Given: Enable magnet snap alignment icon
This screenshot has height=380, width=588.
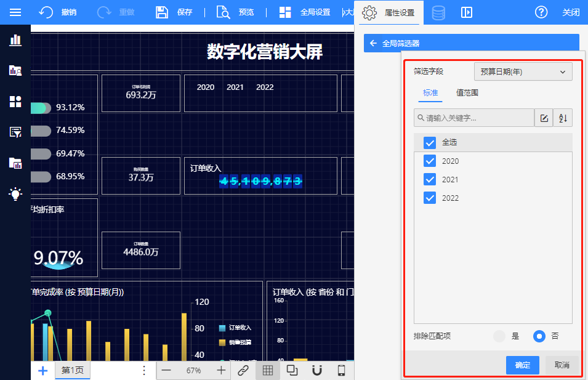Looking at the screenshot, I should pos(317,370).
